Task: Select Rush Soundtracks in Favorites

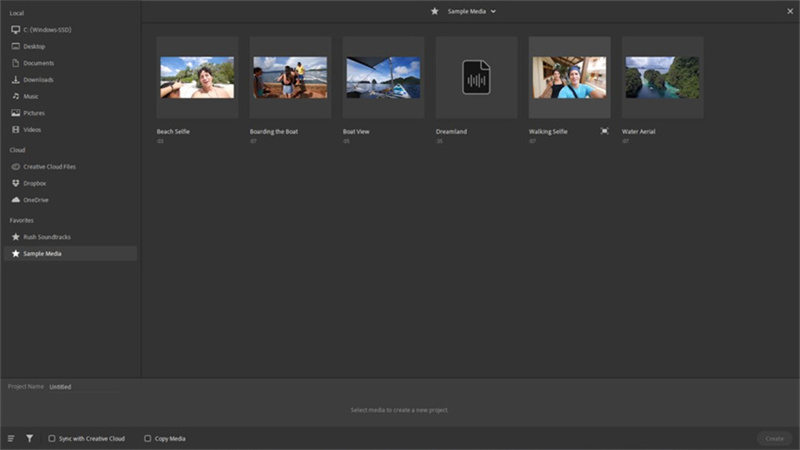Action: click(46, 237)
